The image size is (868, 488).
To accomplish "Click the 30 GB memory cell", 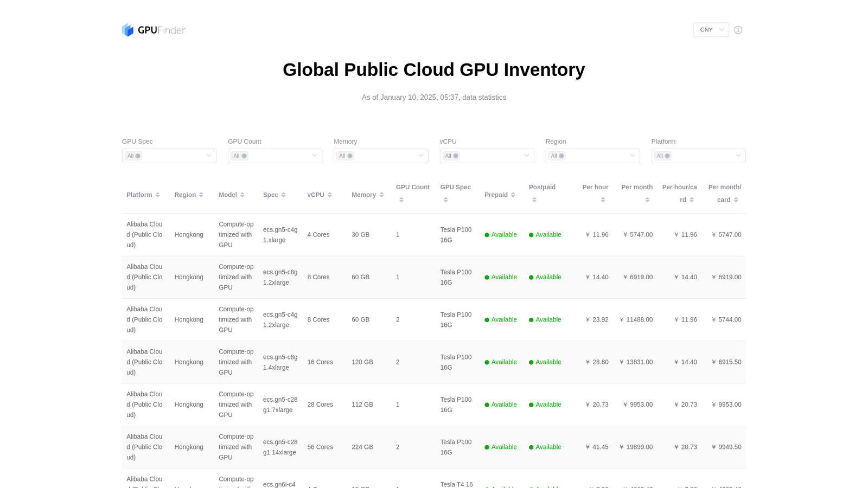I will (360, 235).
